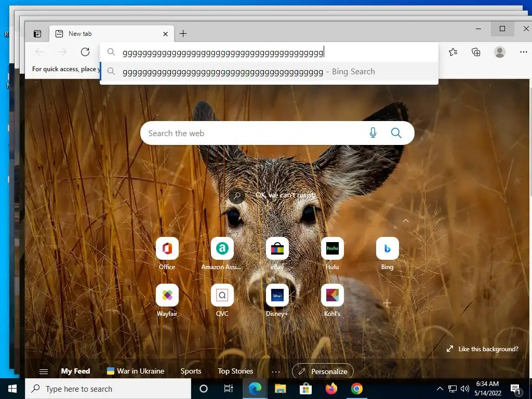Viewport: 532px width, 399px height.
Task: Open Task View on the taskbar
Action: (x=229, y=389)
